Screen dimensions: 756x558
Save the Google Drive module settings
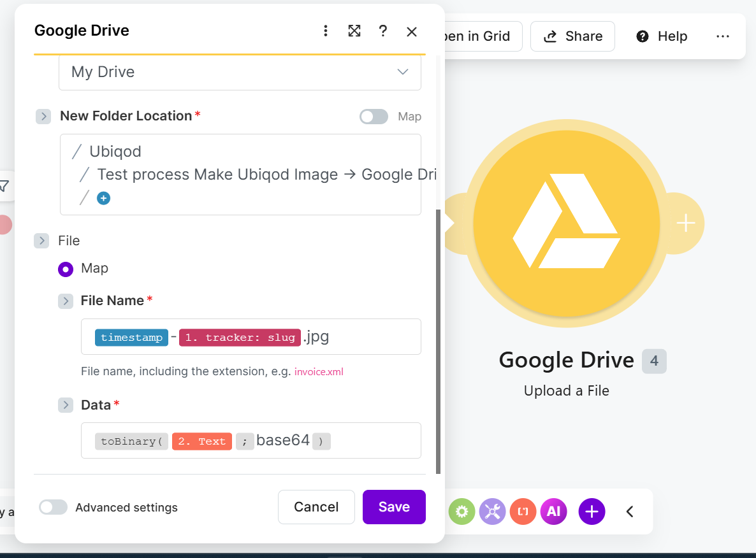(x=394, y=507)
